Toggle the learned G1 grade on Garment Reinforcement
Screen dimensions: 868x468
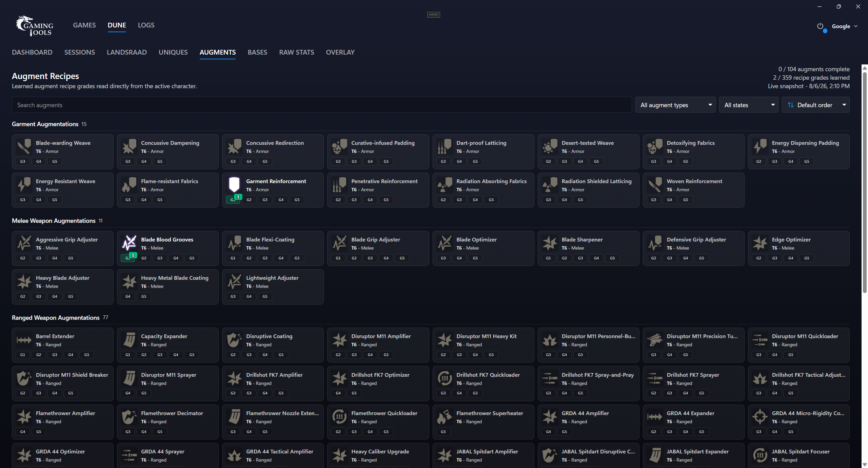[x=233, y=199]
